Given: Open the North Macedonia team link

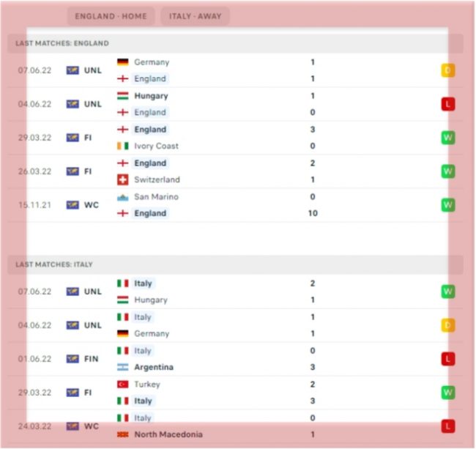Looking at the screenshot, I should click(x=168, y=434).
